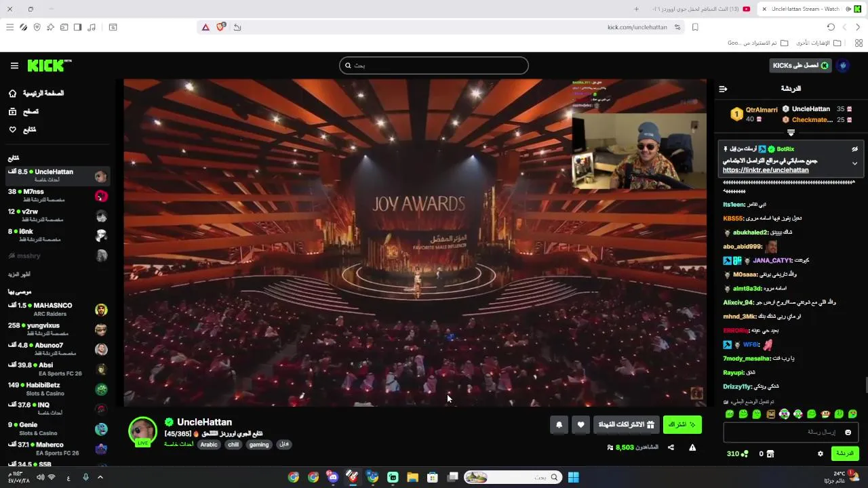Click the browser media music note icon

(x=92, y=27)
